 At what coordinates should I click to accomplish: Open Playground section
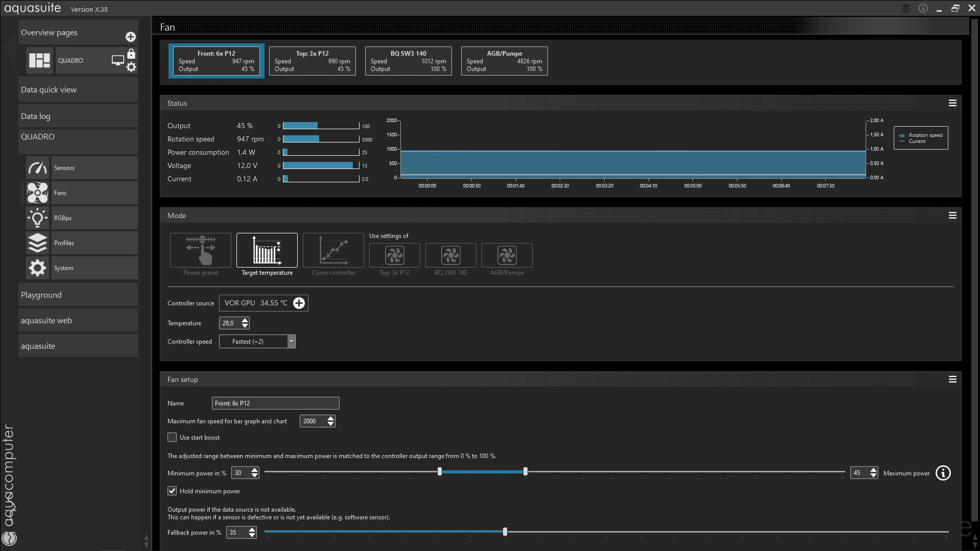point(78,295)
